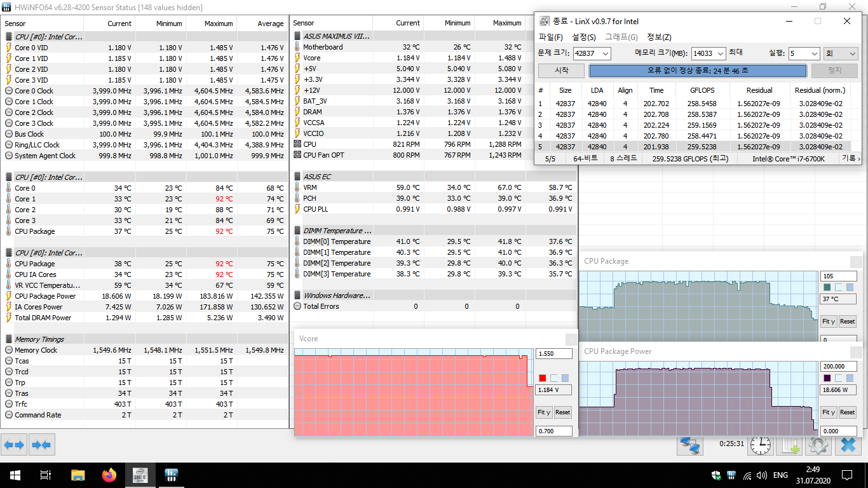Open HWiNFO sensor settings gear
868x488 pixels.
click(818, 445)
